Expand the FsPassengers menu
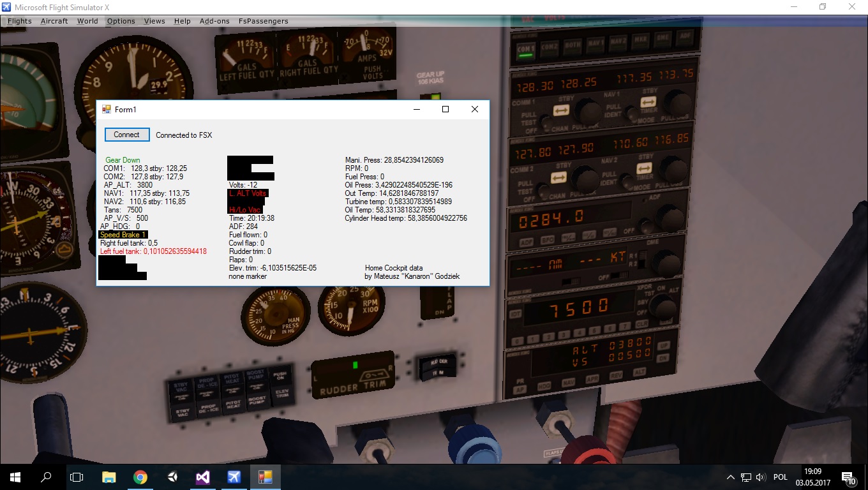868x490 pixels. click(x=263, y=21)
